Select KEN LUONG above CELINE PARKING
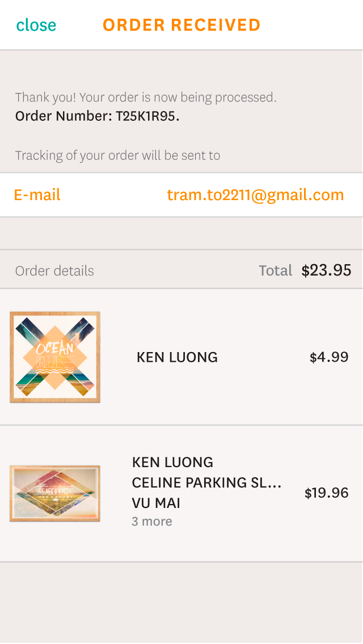363x644 pixels. (x=172, y=462)
